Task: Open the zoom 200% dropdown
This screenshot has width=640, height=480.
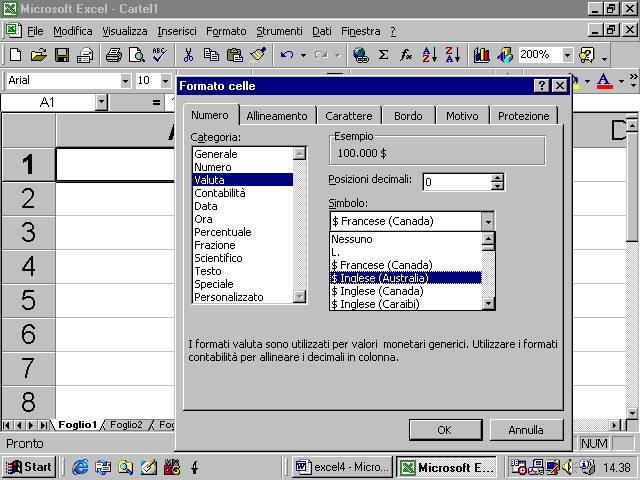Action: (567, 55)
